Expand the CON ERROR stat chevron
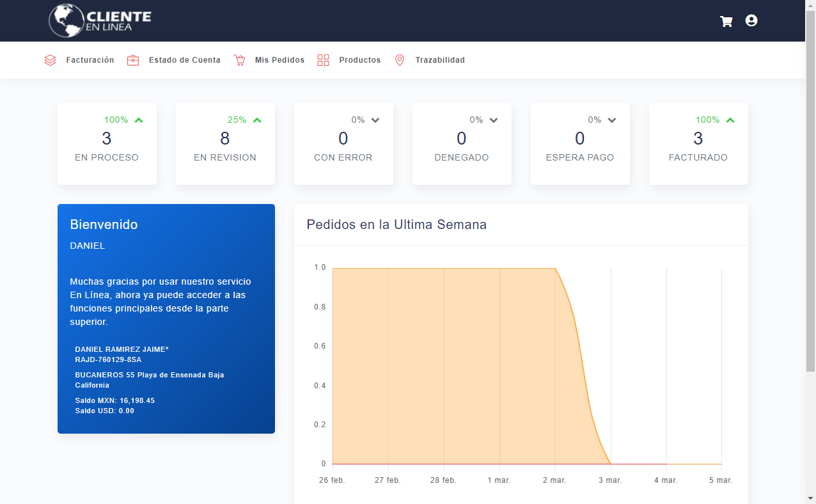The width and height of the screenshot is (816, 504). coord(375,119)
